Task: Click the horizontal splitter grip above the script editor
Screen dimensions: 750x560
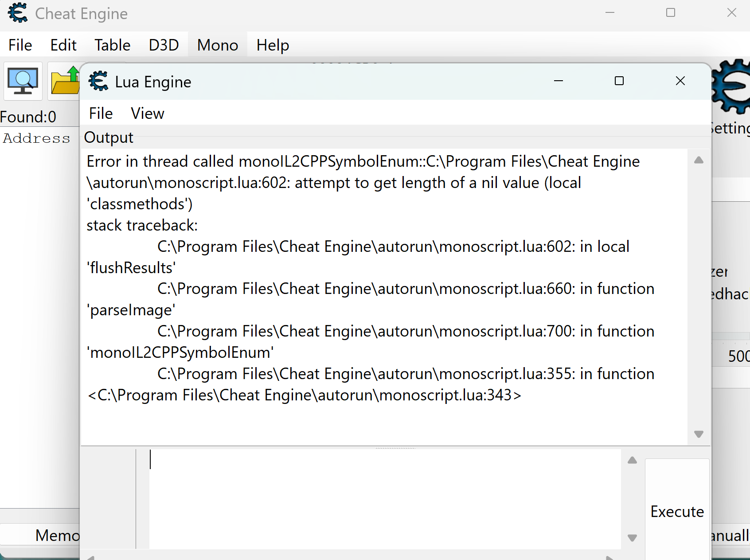Action: [x=395, y=448]
